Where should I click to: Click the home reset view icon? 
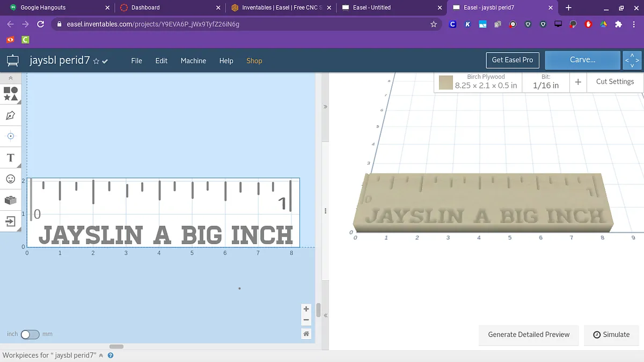point(306,334)
